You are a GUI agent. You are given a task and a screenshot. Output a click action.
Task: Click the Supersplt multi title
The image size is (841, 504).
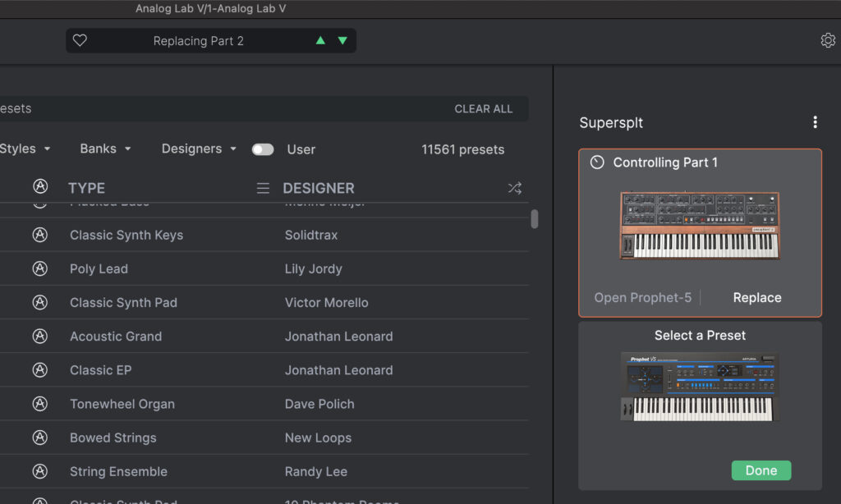[611, 123]
